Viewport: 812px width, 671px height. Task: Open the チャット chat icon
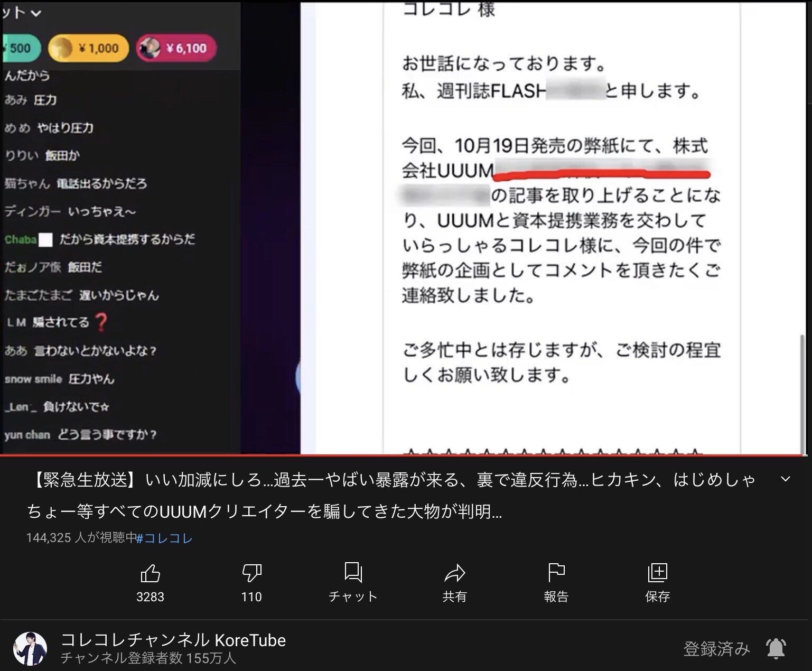[x=353, y=573]
